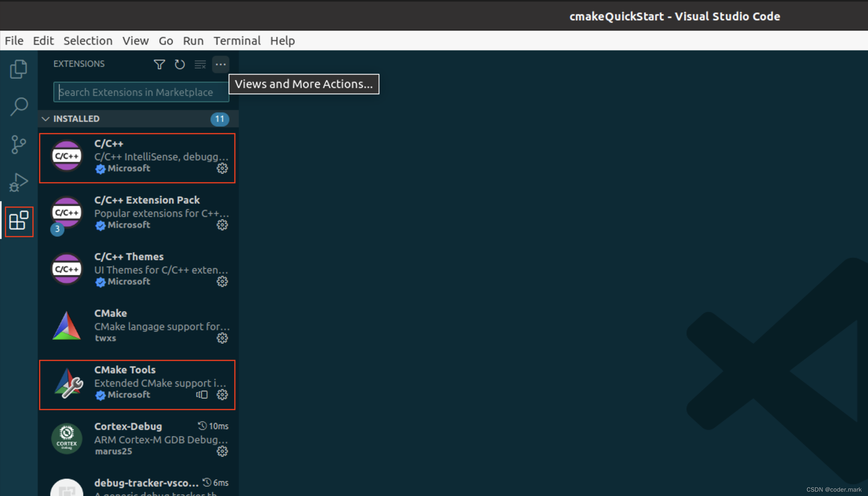Viewport: 868px width, 496px height.
Task: Open the Explorer view in activity bar
Action: point(18,69)
